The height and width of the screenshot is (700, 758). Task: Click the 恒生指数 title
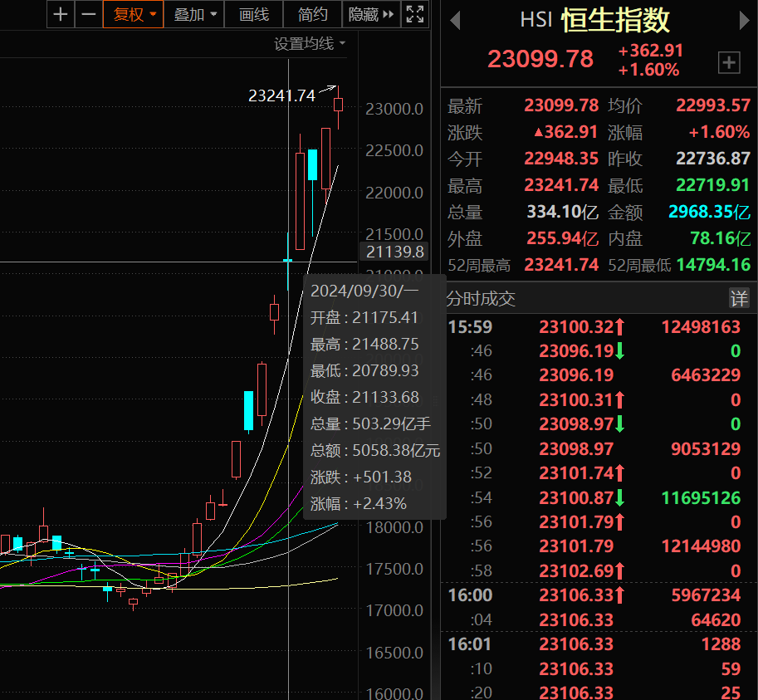click(x=615, y=20)
